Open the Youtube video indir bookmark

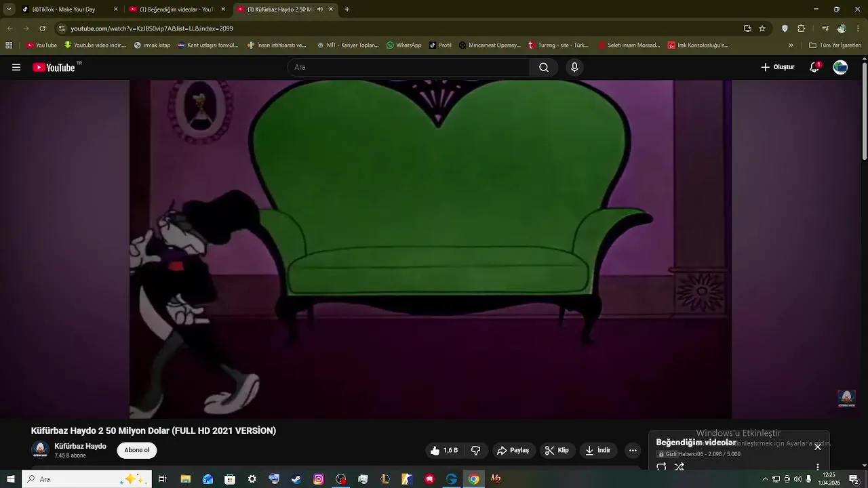(x=95, y=45)
